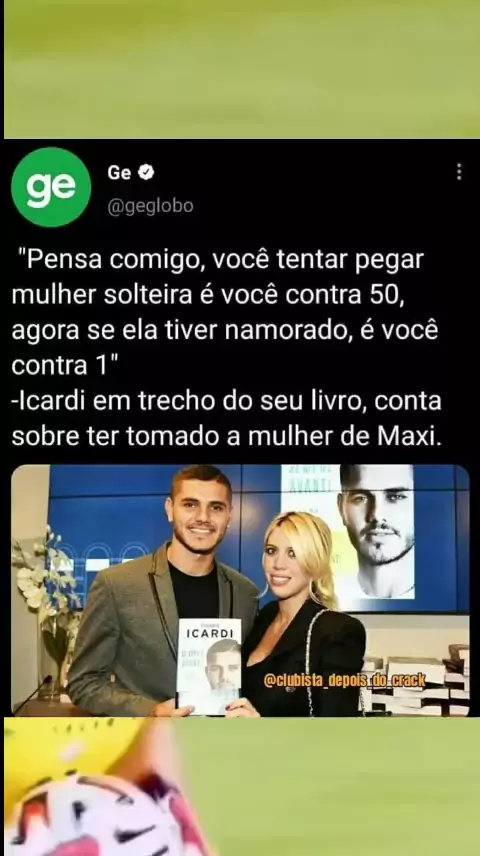
Task: Click the verified badge beside Ge
Action: click(146, 173)
